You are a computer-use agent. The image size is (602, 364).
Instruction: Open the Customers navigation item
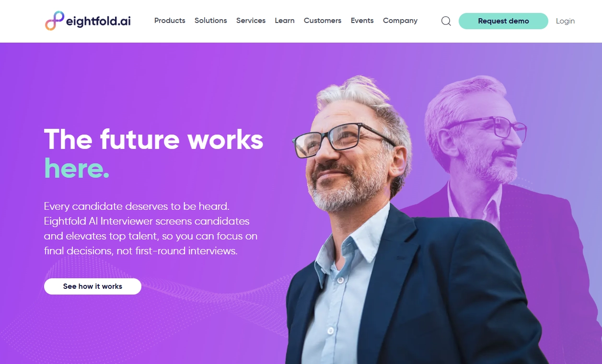coord(323,21)
